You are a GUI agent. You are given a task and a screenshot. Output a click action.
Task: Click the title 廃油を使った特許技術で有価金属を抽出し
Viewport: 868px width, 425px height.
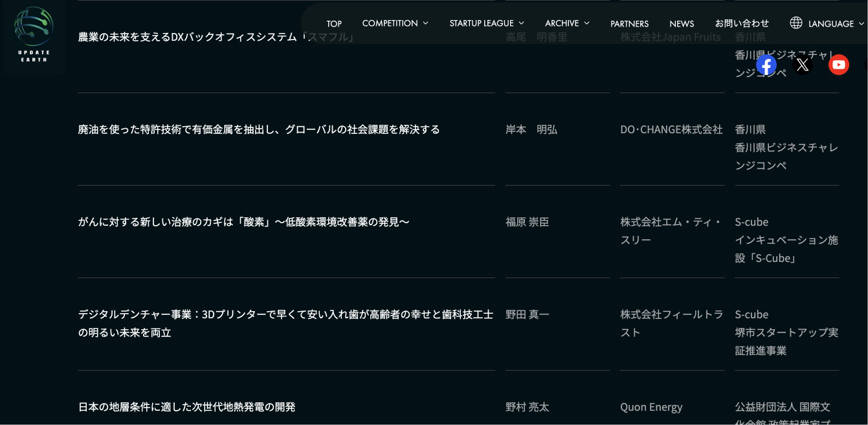(x=259, y=129)
